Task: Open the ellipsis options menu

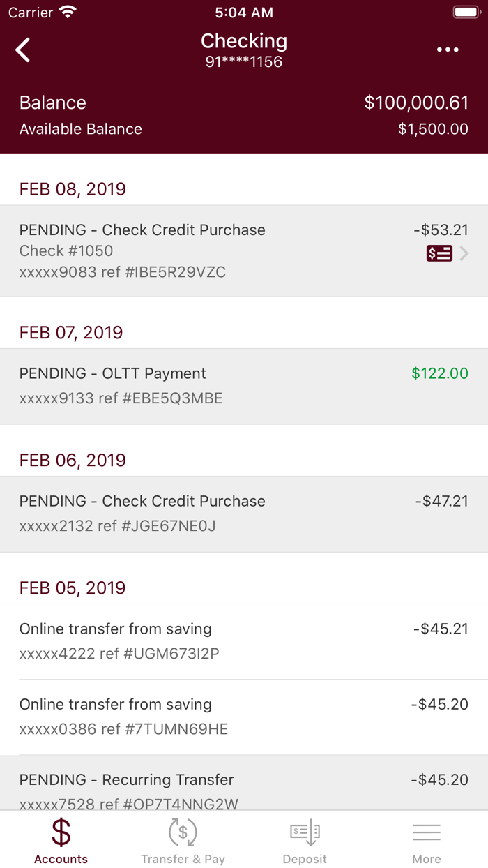Action: [447, 50]
